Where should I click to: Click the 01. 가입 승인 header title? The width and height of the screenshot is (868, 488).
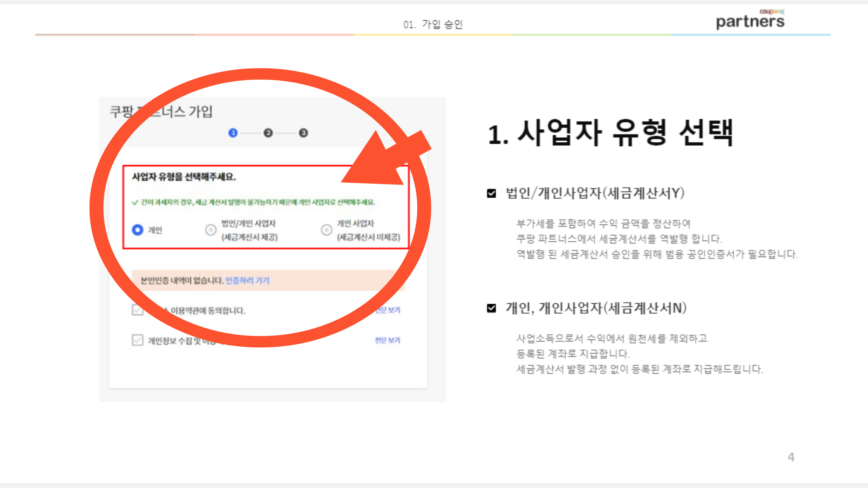coord(433,24)
